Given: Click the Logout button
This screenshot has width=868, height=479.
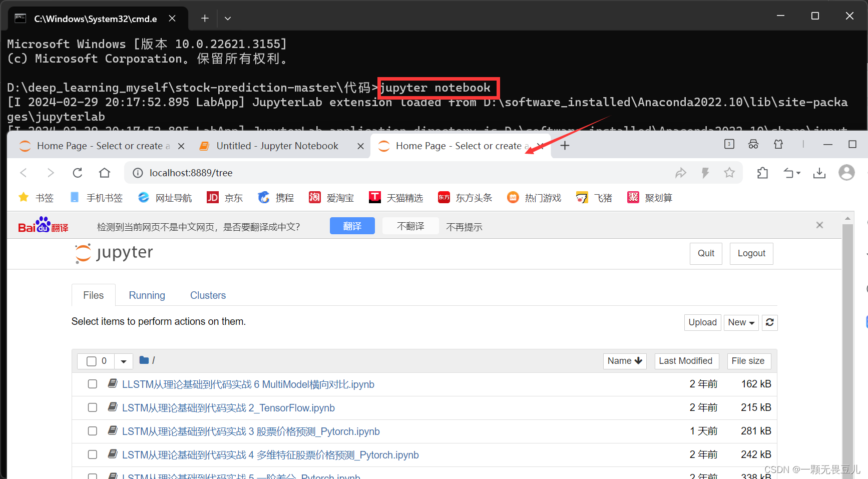Looking at the screenshot, I should pyautogui.click(x=751, y=253).
